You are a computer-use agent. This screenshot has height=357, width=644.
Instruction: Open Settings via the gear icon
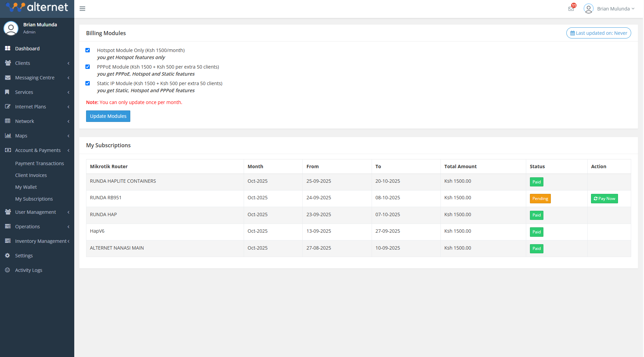[8, 255]
